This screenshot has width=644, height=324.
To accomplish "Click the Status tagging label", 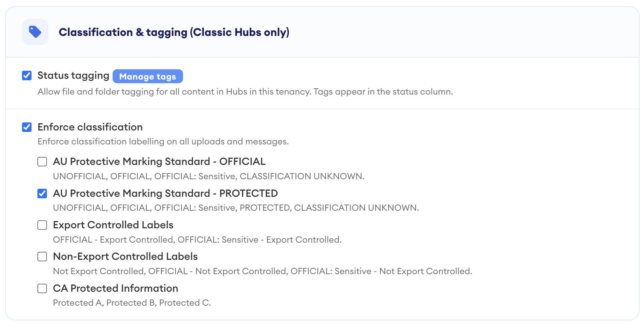I will tap(73, 76).
